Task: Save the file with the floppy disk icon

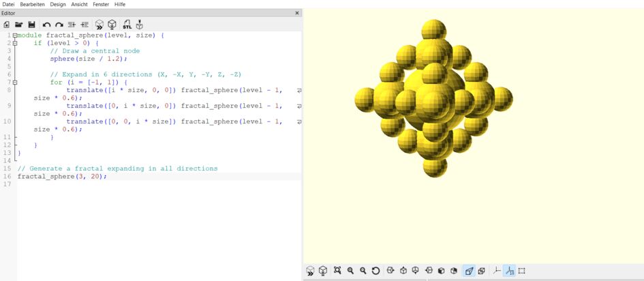Action: pyautogui.click(x=31, y=25)
